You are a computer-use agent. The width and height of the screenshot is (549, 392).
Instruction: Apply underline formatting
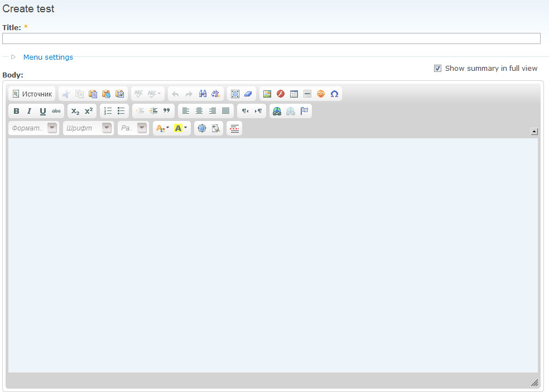pyautogui.click(x=43, y=111)
